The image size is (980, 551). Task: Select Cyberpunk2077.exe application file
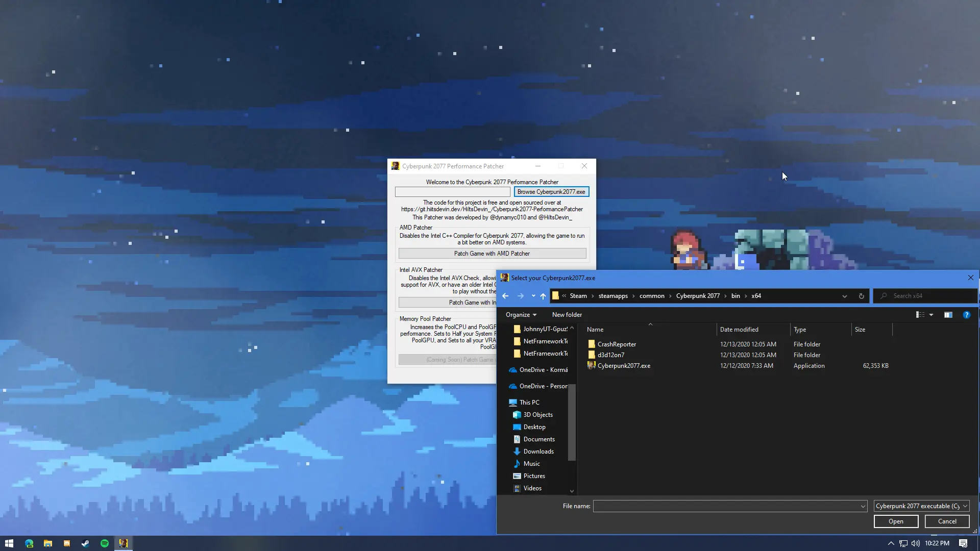click(623, 365)
